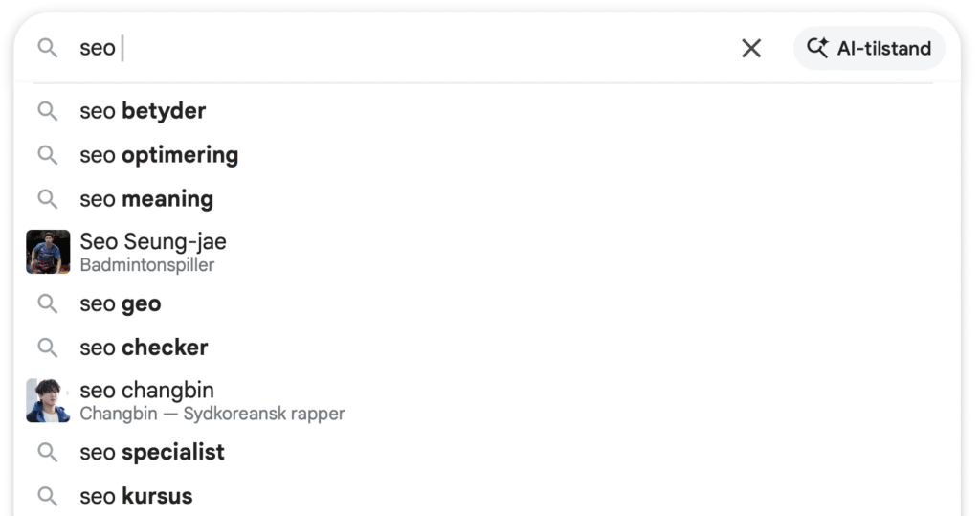The image size is (980, 516).
Task: Click the Changbin thumbnail photo
Action: 48,400
